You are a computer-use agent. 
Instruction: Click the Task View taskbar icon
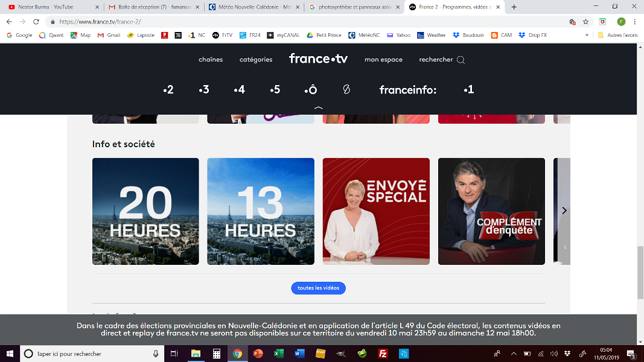click(174, 354)
